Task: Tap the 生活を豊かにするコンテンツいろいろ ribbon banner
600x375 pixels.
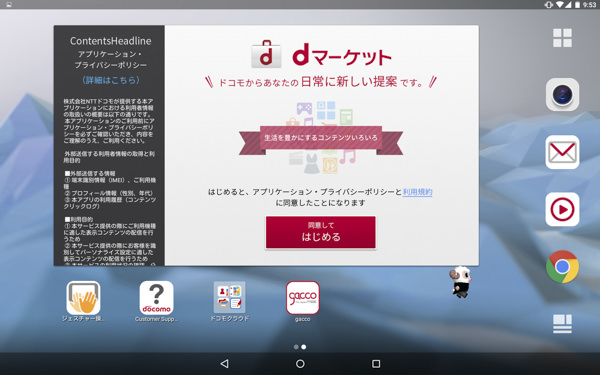Action: (321, 139)
